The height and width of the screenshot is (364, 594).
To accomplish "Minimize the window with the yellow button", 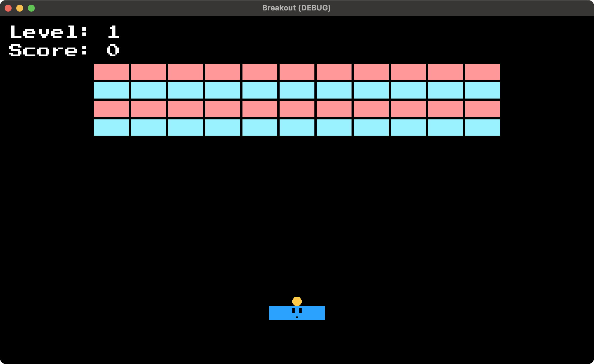I will 20,8.
